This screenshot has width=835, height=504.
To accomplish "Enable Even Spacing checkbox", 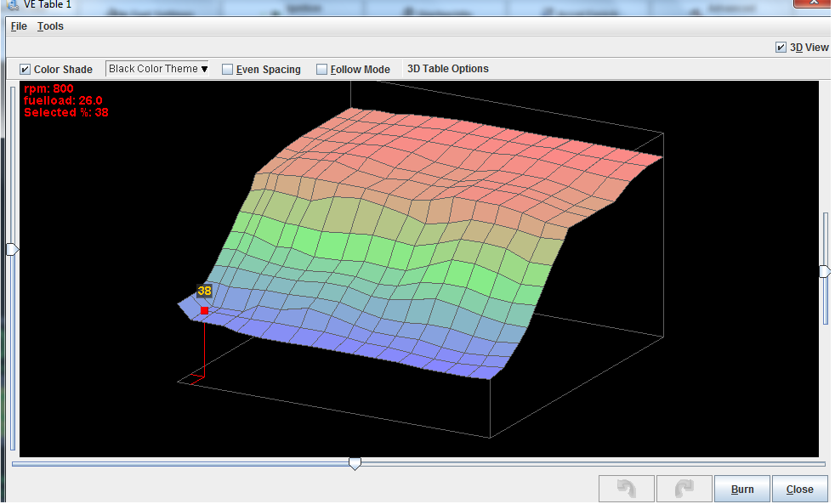I will pos(227,70).
